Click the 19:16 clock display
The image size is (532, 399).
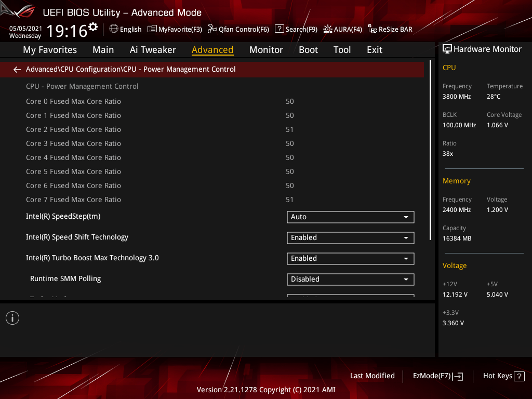[67, 31]
